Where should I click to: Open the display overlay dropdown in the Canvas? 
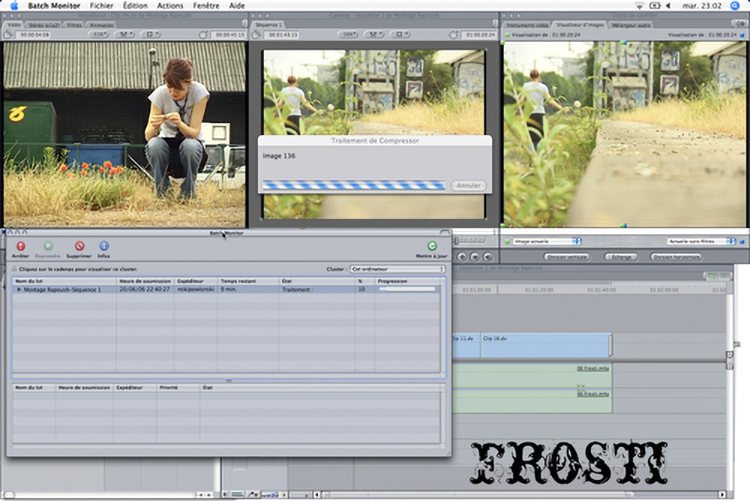point(400,35)
